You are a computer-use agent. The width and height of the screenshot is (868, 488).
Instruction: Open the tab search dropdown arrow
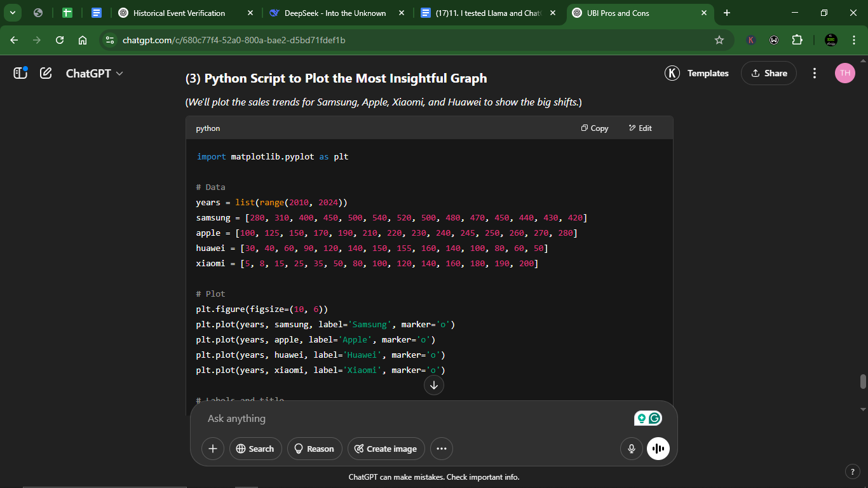pyautogui.click(x=12, y=13)
